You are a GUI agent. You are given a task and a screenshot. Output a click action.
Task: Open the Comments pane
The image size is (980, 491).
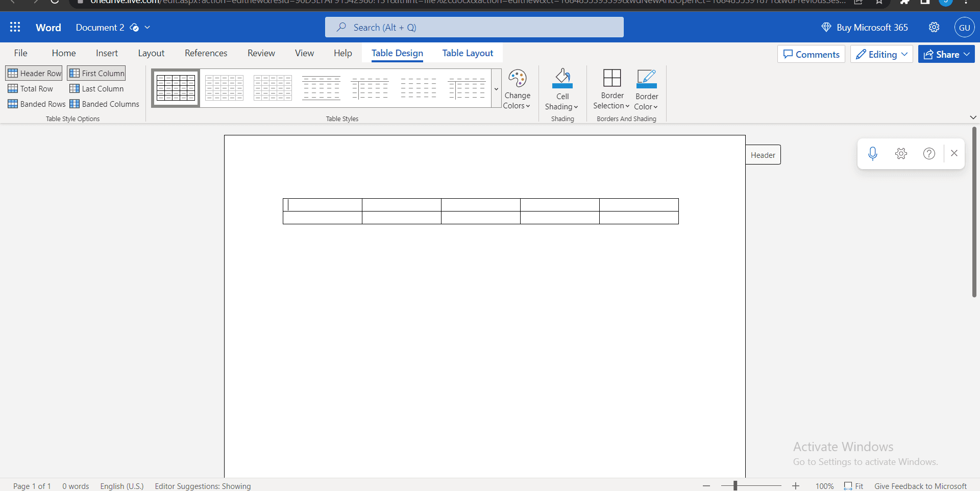click(x=811, y=54)
